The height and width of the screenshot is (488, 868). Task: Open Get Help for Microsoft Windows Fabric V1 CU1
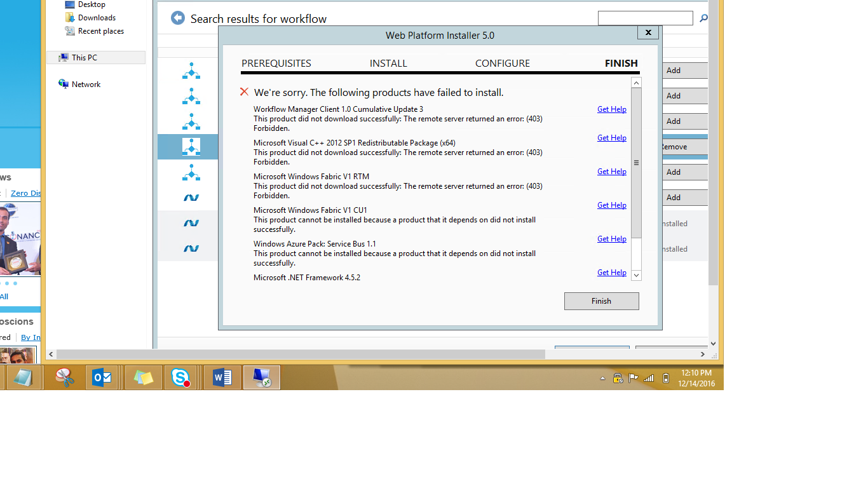(x=611, y=205)
